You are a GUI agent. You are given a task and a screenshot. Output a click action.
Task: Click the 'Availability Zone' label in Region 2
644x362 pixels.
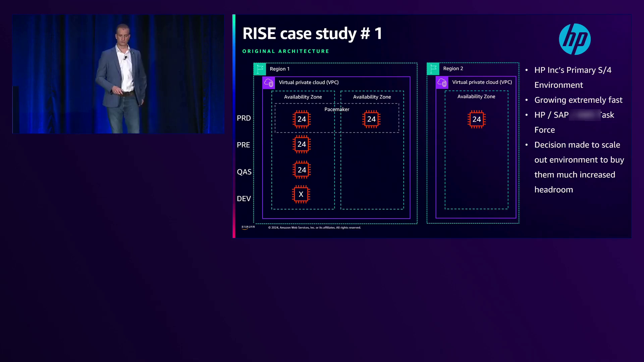click(476, 97)
